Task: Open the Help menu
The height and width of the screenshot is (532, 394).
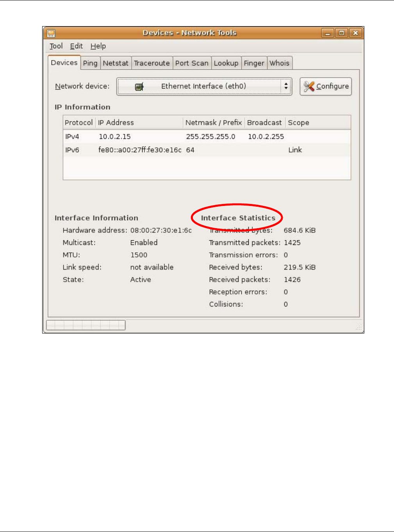Action: (x=98, y=46)
